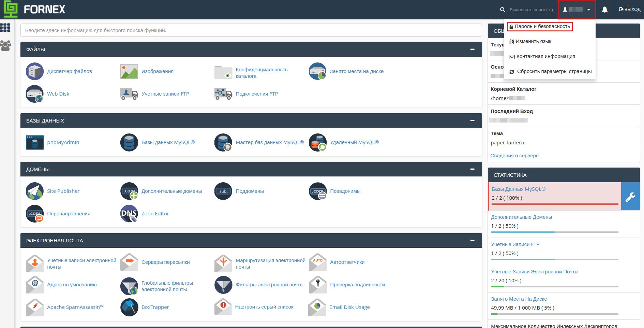
Task: Click the header search box 'Выполнить поиск'
Action: [531, 10]
